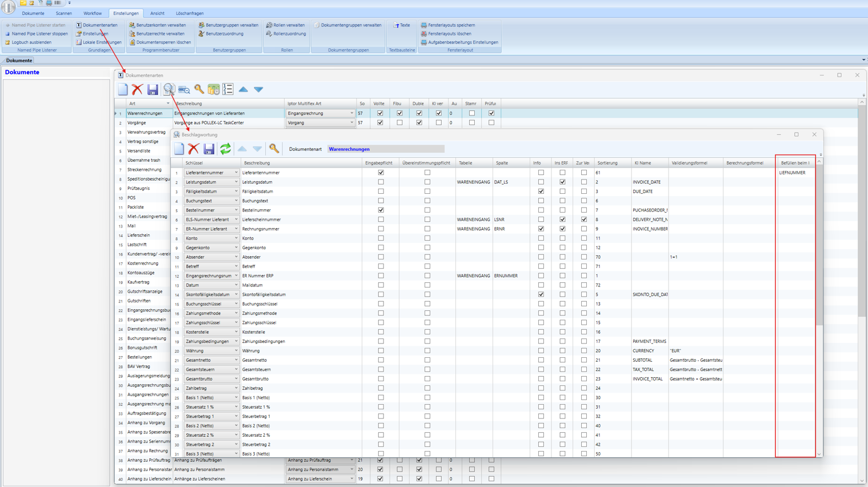Click Logbuch ausblenden in ribbon
The height and width of the screenshot is (487, 868).
click(28, 42)
